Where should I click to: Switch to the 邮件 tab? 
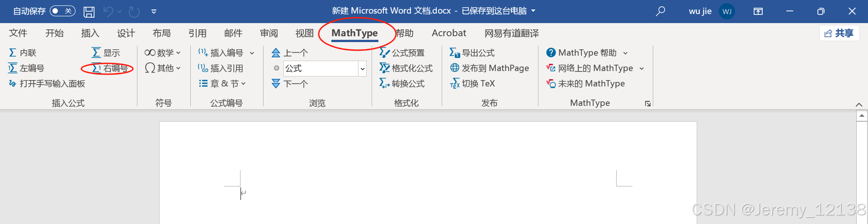click(233, 33)
